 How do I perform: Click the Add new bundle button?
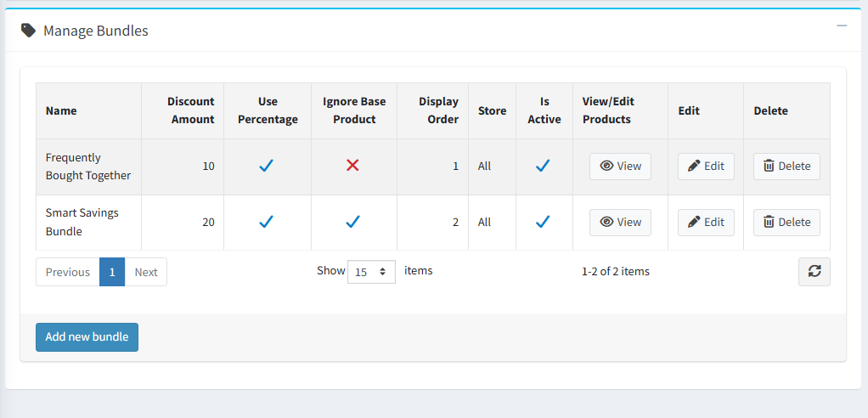click(x=87, y=337)
